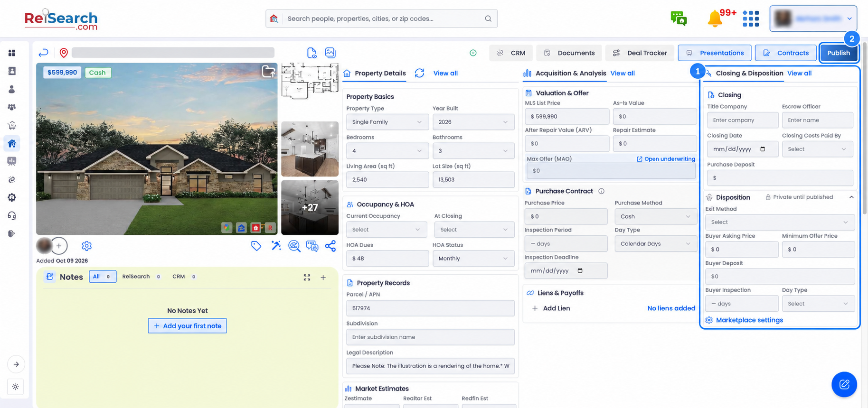Open the user account dropdown in the header
This screenshot has height=408, width=868.
[x=813, y=19]
